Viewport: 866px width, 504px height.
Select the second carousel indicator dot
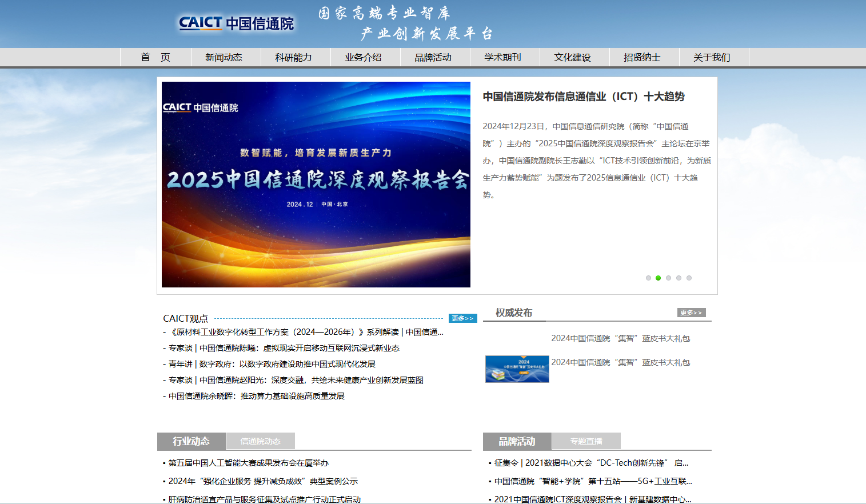(x=658, y=278)
